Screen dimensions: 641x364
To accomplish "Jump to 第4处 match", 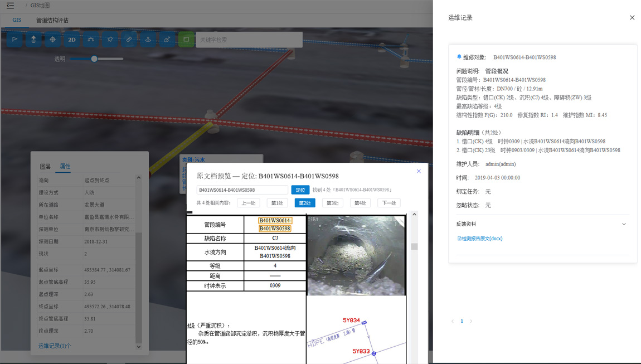I will tap(360, 203).
